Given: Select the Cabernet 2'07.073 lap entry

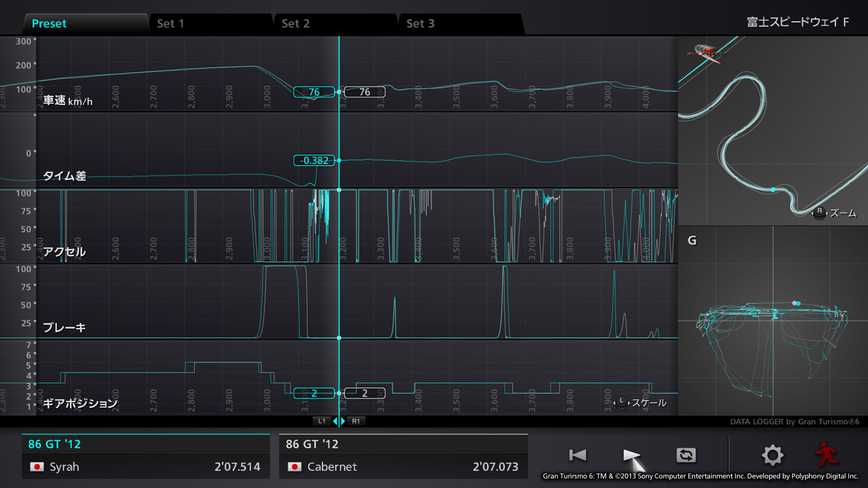Looking at the screenshot, I should (x=403, y=466).
